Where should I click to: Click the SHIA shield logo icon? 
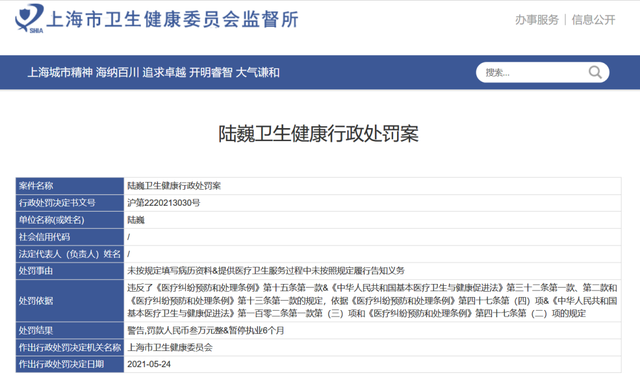(x=29, y=18)
